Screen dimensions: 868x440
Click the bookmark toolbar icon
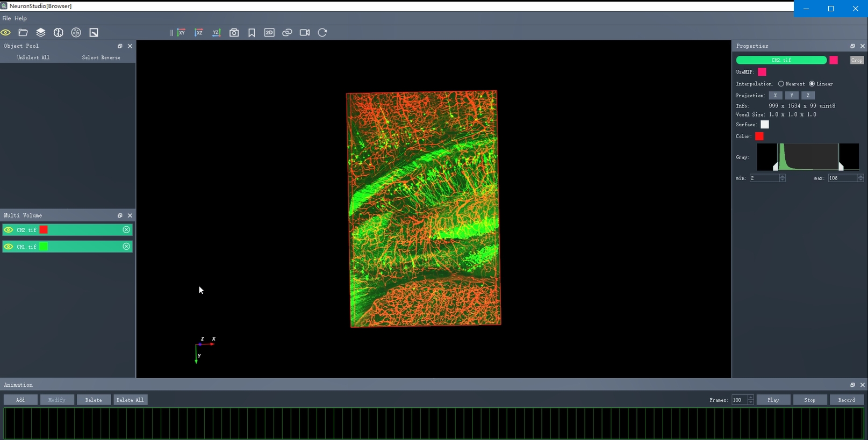[252, 33]
